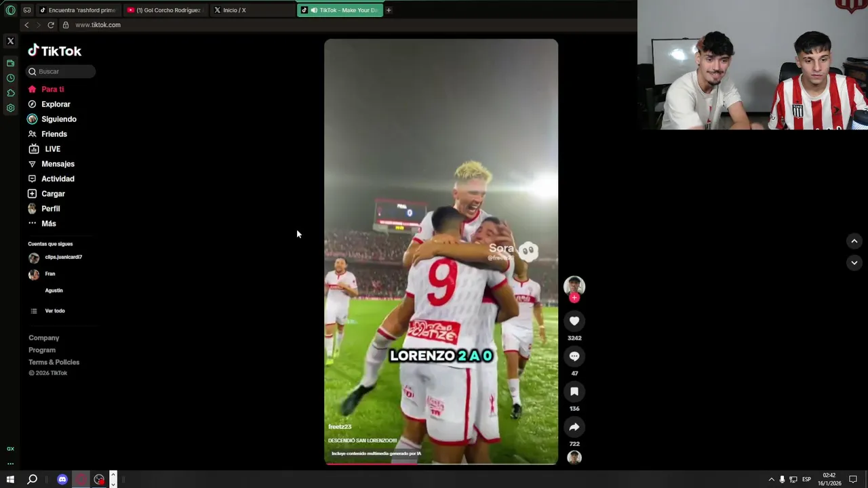Click the freetz23 username on video

[340, 427]
